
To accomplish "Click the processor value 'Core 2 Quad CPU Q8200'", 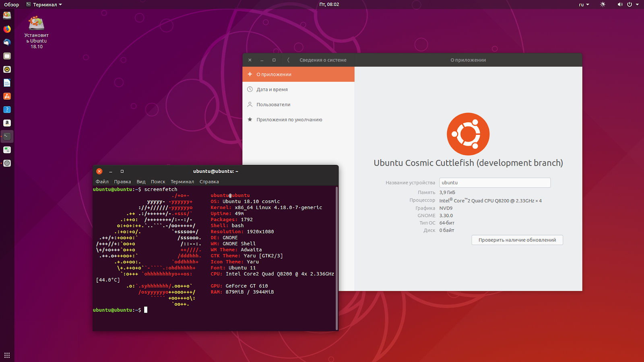I will click(490, 200).
